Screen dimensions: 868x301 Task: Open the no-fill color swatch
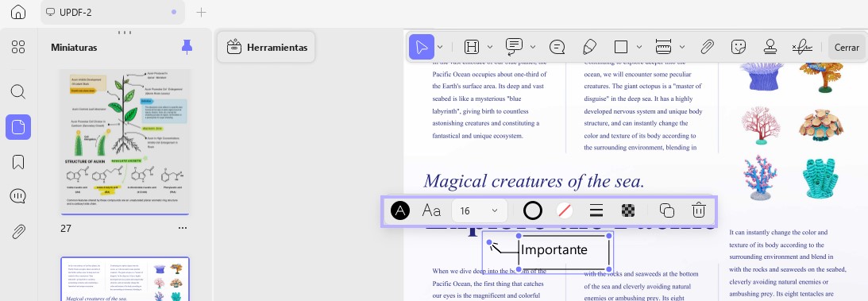tap(565, 210)
